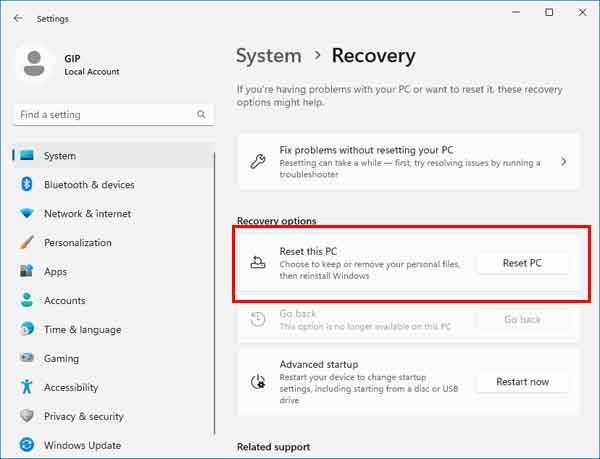Click the Local Account label
600x459 pixels.
92,72
